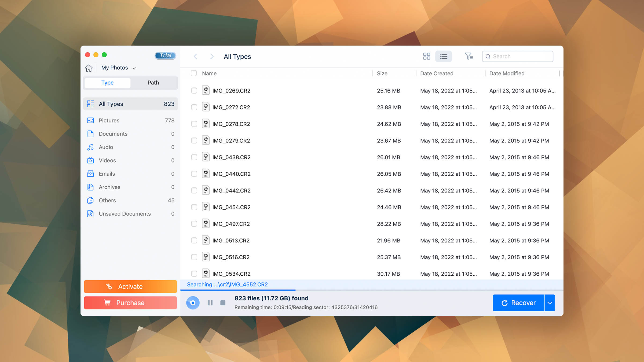The width and height of the screenshot is (644, 362).
Task: Click '823 files (11.72 GB) found' text
Action: coord(272,298)
